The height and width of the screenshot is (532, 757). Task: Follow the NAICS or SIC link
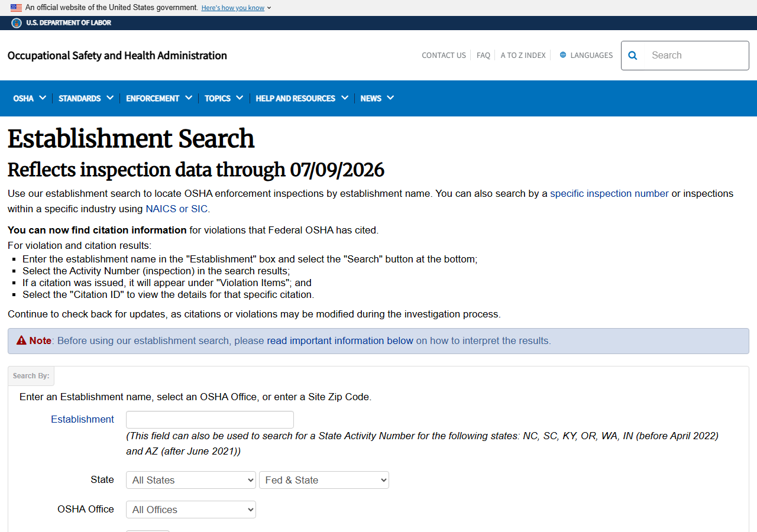176,209
